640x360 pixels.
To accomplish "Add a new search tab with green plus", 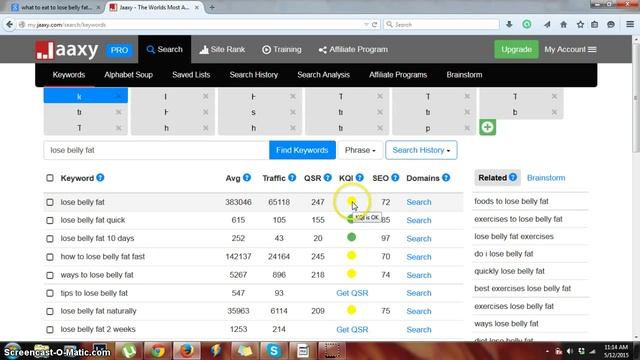I will [x=487, y=127].
